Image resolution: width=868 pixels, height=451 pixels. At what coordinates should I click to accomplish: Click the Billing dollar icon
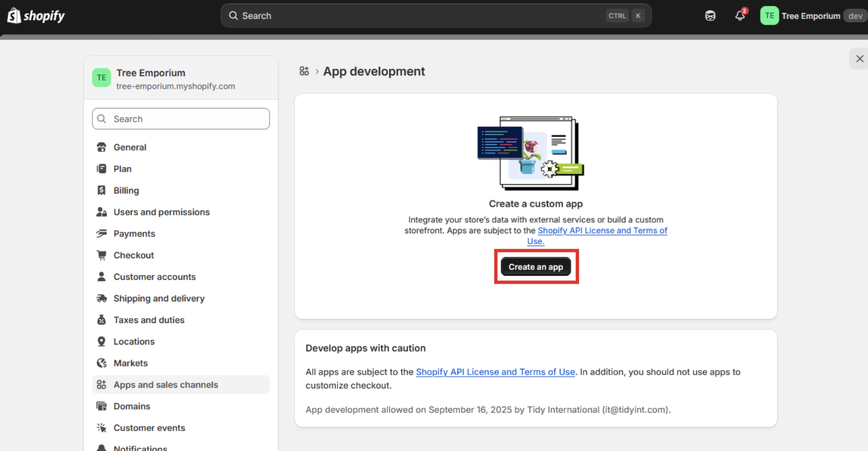[101, 191]
